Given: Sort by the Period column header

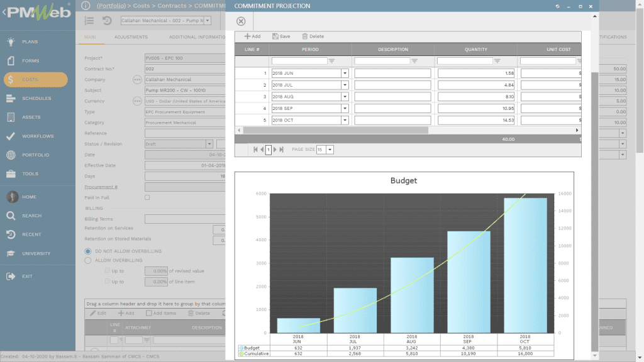Looking at the screenshot, I should 310,49.
